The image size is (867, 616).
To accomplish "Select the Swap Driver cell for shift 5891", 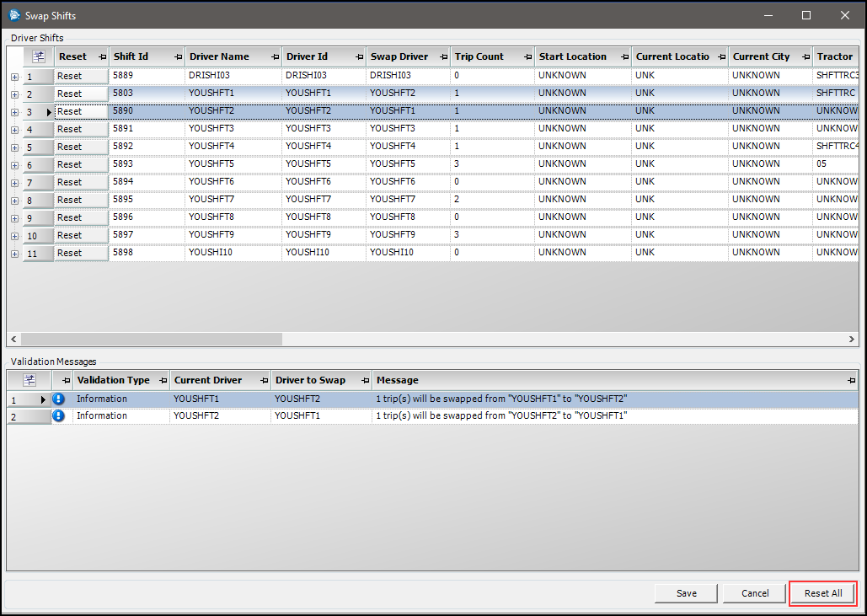I will point(408,129).
